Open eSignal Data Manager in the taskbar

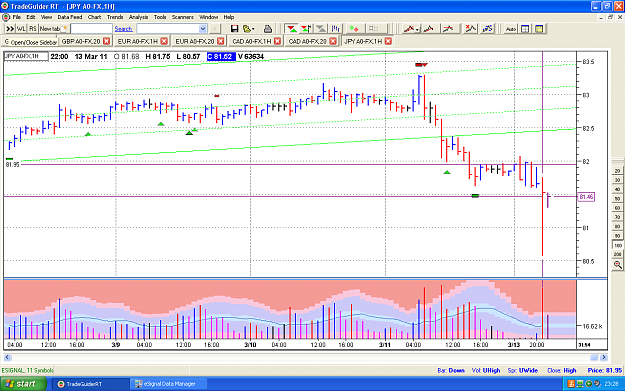coord(167,384)
